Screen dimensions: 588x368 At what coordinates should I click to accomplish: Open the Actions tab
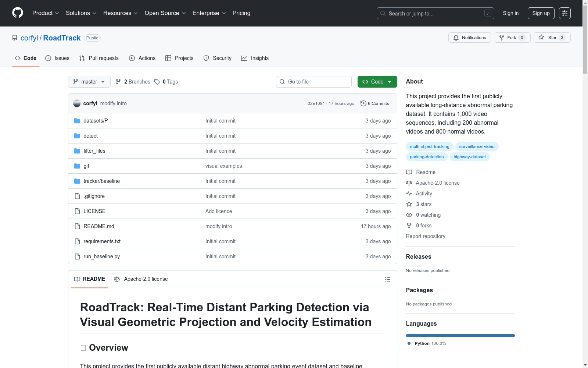[x=142, y=58]
